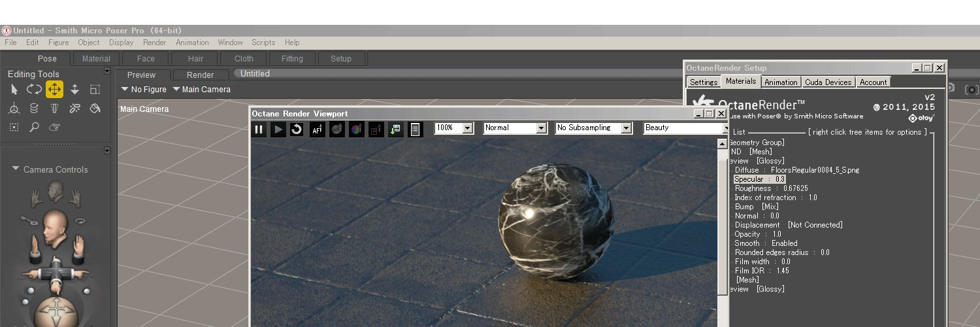Open the Figure menu

(58, 43)
